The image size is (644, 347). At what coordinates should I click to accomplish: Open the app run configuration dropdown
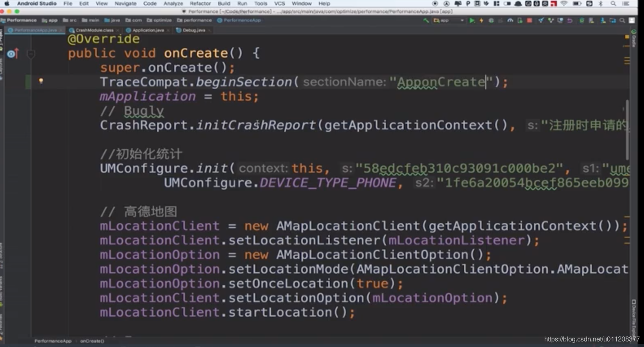(x=449, y=20)
